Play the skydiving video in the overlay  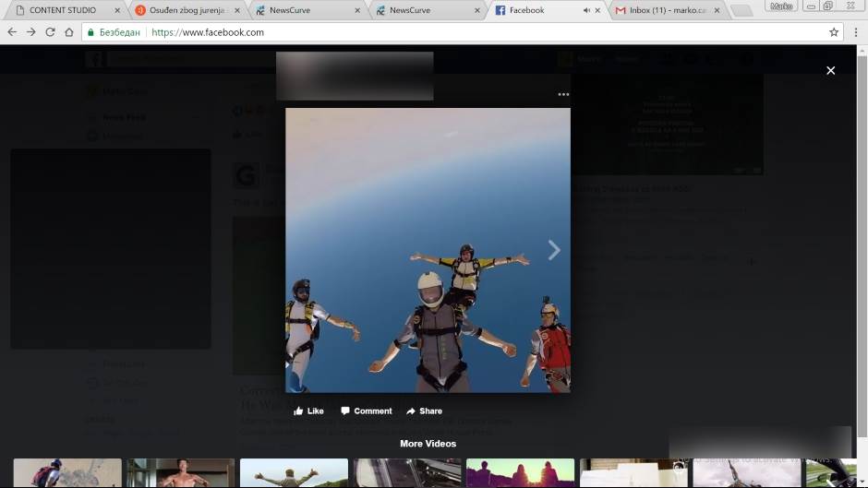coord(428,250)
